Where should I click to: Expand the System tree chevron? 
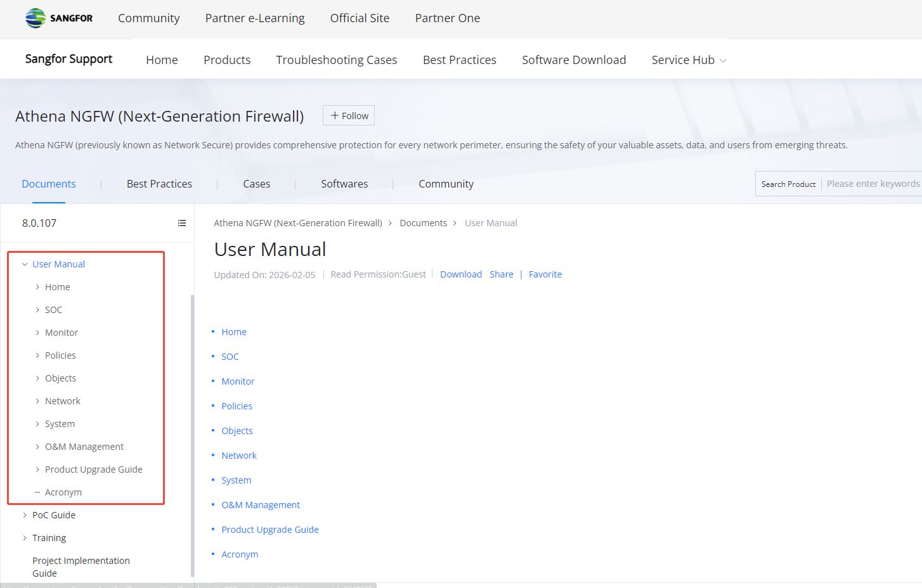coord(37,424)
